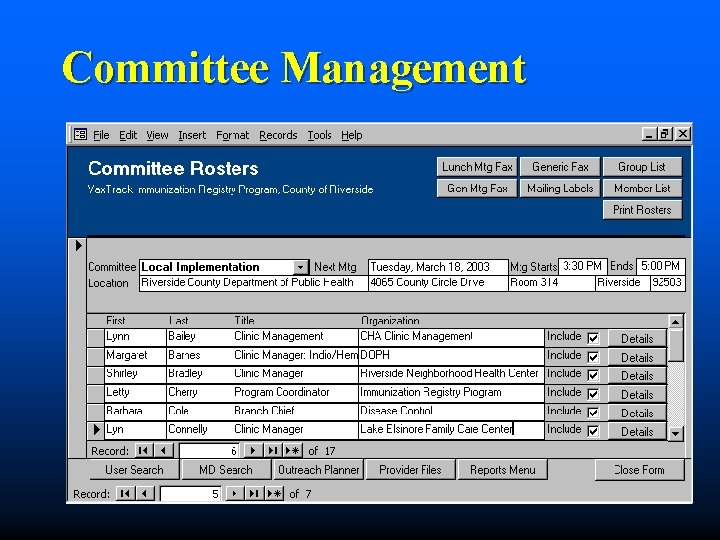Open Provider Files

point(410,470)
